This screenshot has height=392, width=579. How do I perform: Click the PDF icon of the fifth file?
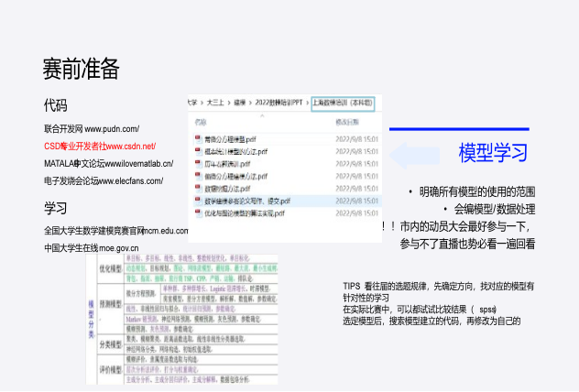pyautogui.click(x=197, y=188)
